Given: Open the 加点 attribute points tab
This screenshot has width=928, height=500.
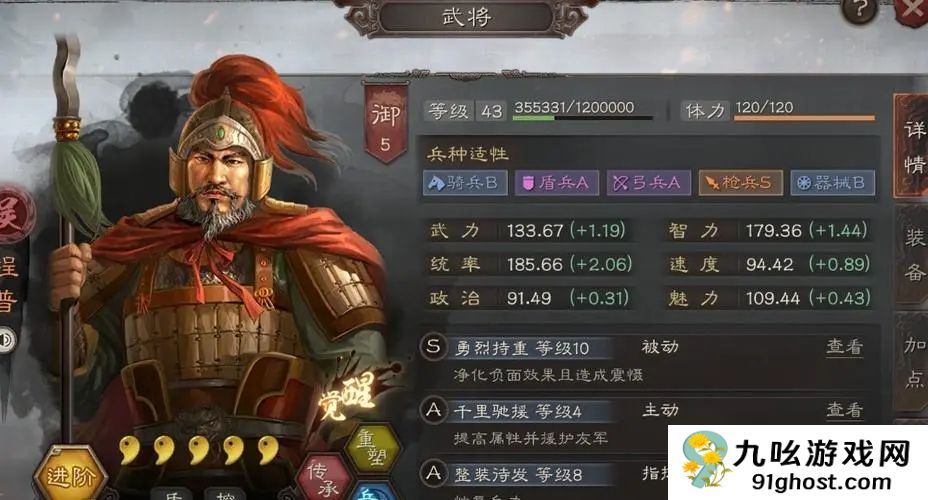Looking at the screenshot, I should (912, 362).
